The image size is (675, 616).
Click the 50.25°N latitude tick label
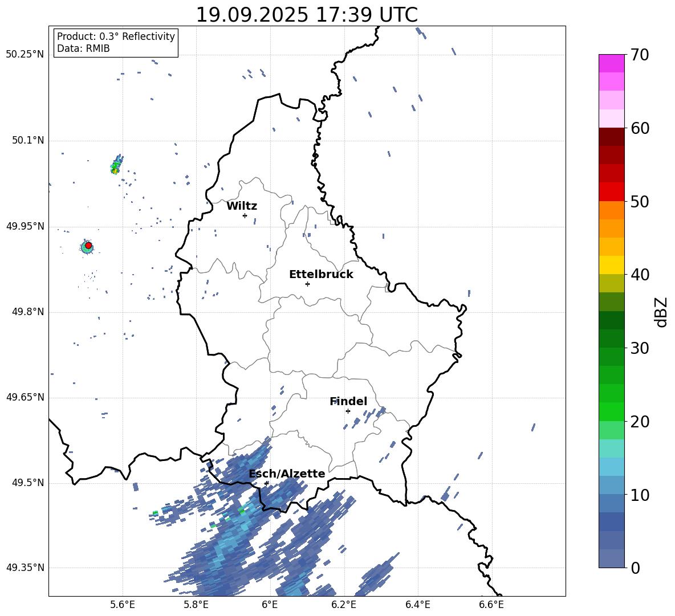[25, 55]
